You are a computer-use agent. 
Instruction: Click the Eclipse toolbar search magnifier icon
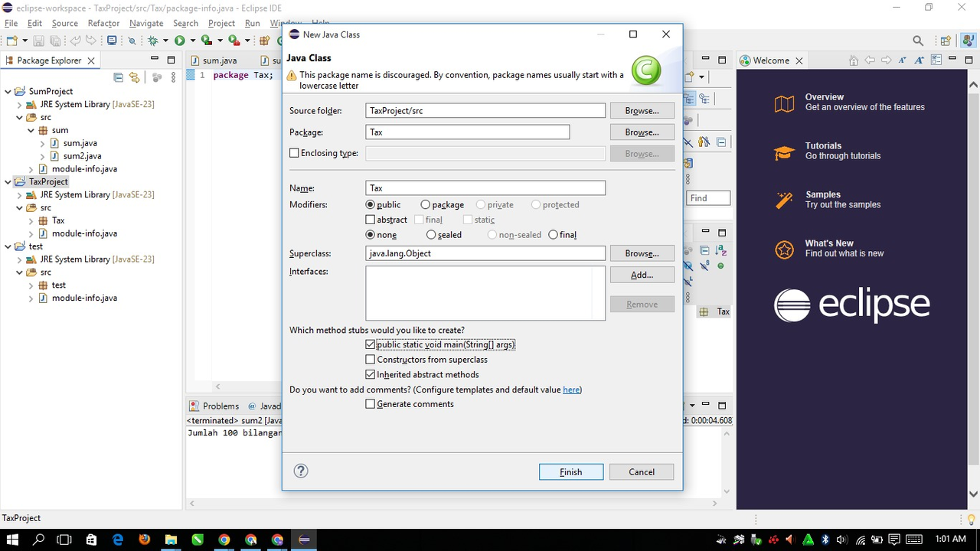click(918, 41)
